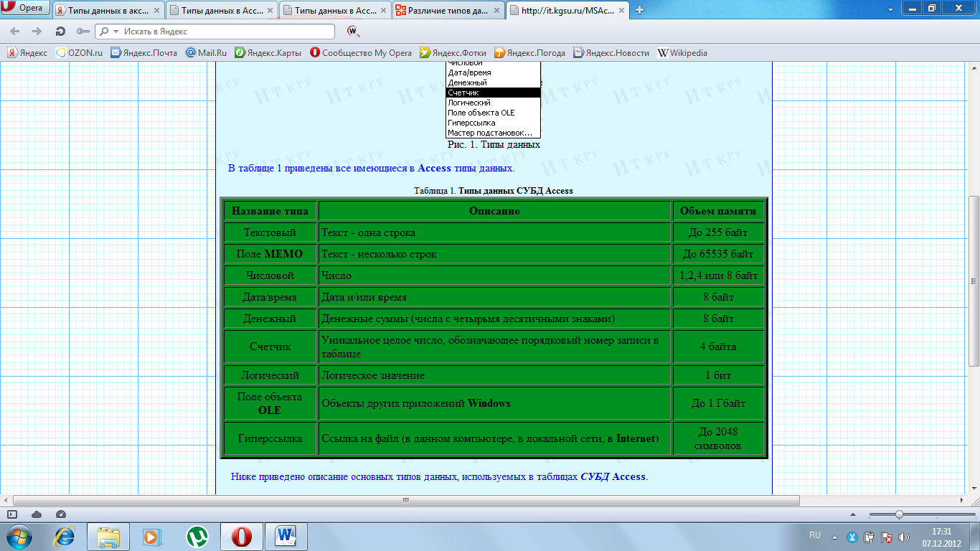
Task: Click the 'Гиперссылка' table cell
Action: pyautogui.click(x=270, y=438)
